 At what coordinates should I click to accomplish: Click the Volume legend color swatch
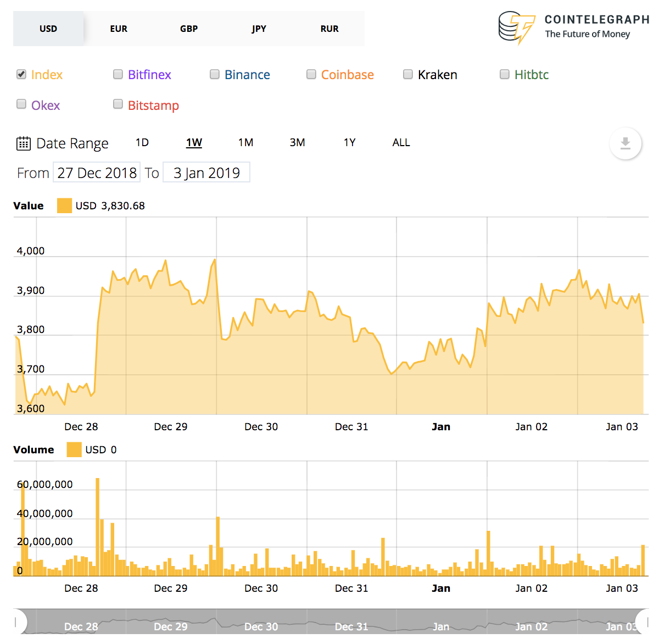tap(74, 449)
